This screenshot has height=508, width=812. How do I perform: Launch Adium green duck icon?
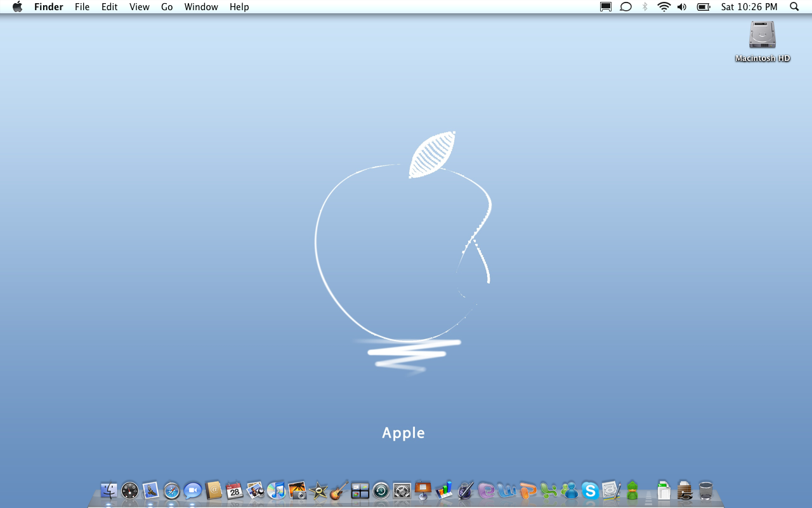pos(632,490)
